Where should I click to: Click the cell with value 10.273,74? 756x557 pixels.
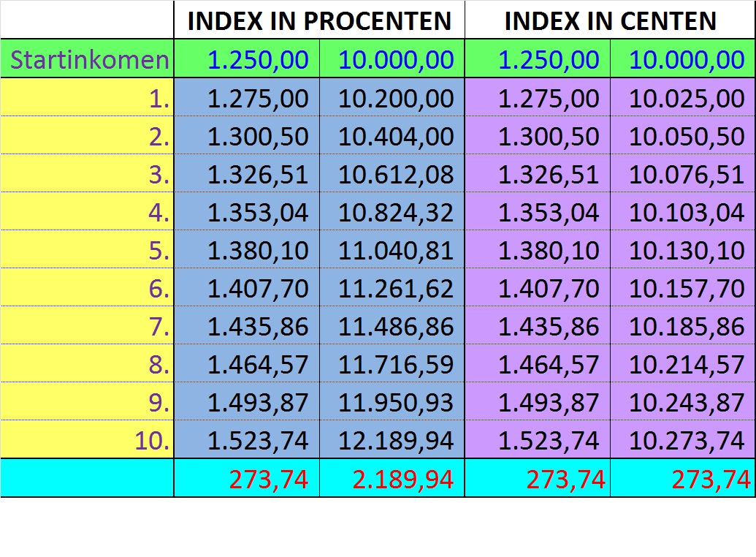point(683,440)
